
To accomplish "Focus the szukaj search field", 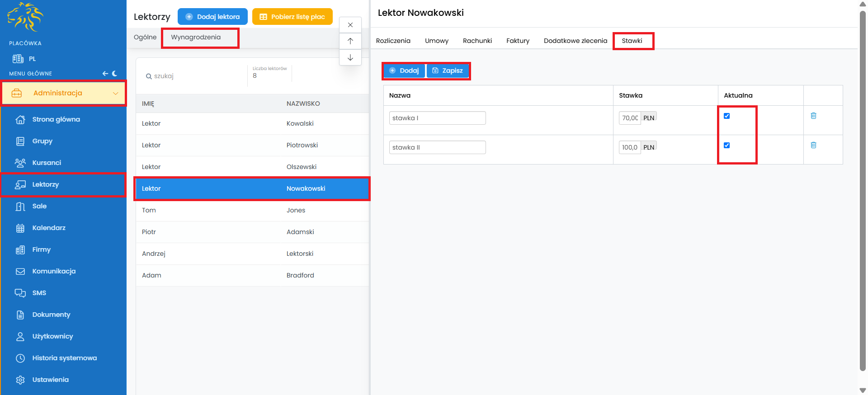I will 194,76.
